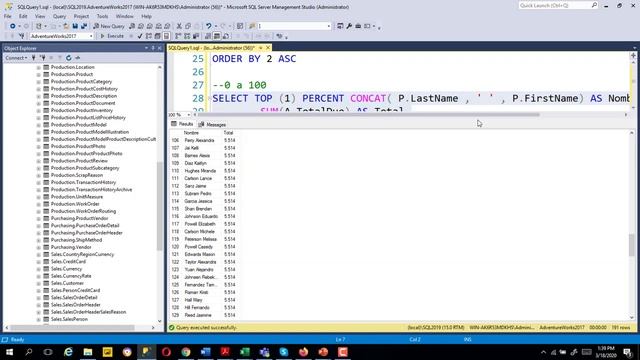Close the SQLQuery1.sql tab
Viewport: 640px width, 360px height.
[x=268, y=48]
